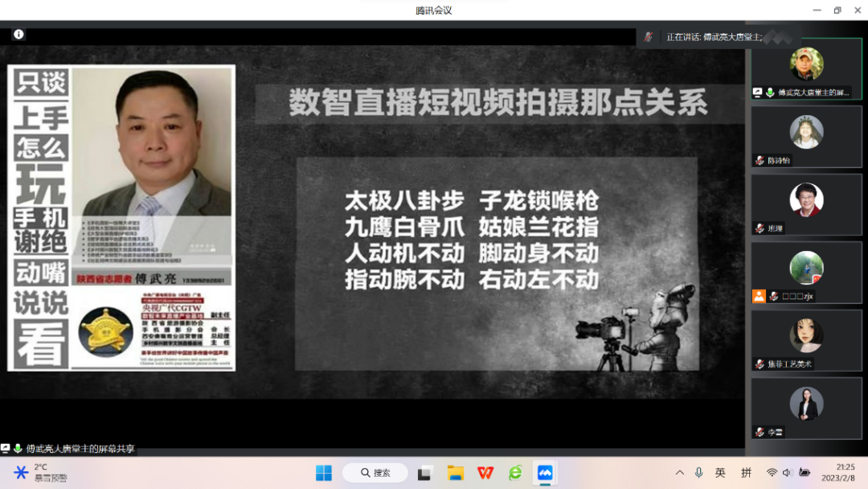Launch File Explorer from the taskbar
868x489 pixels.
tap(456, 473)
